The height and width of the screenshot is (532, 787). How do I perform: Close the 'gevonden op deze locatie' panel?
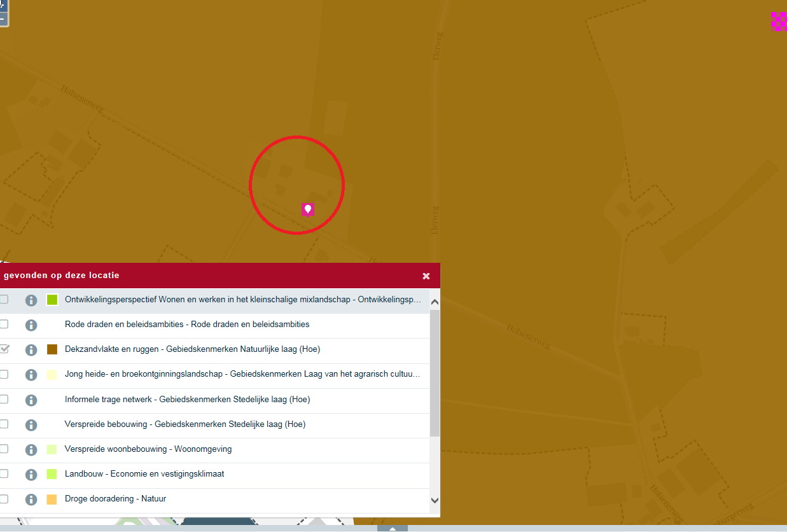point(426,276)
